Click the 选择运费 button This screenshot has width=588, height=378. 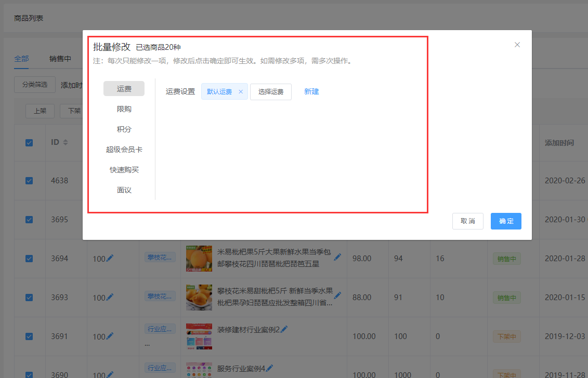click(x=271, y=92)
